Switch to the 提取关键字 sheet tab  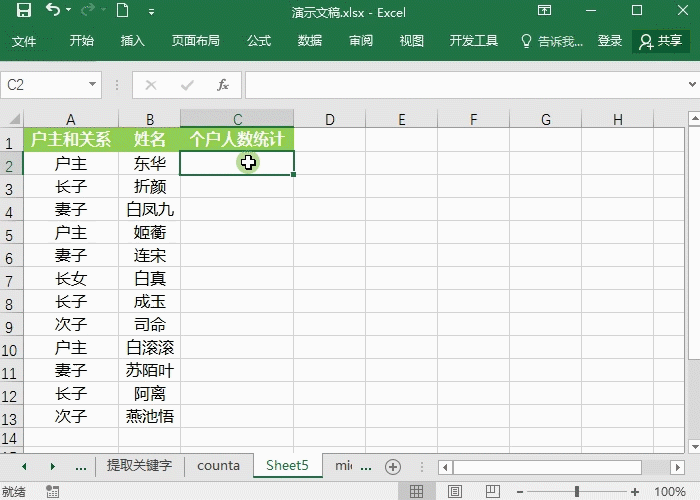click(139, 466)
